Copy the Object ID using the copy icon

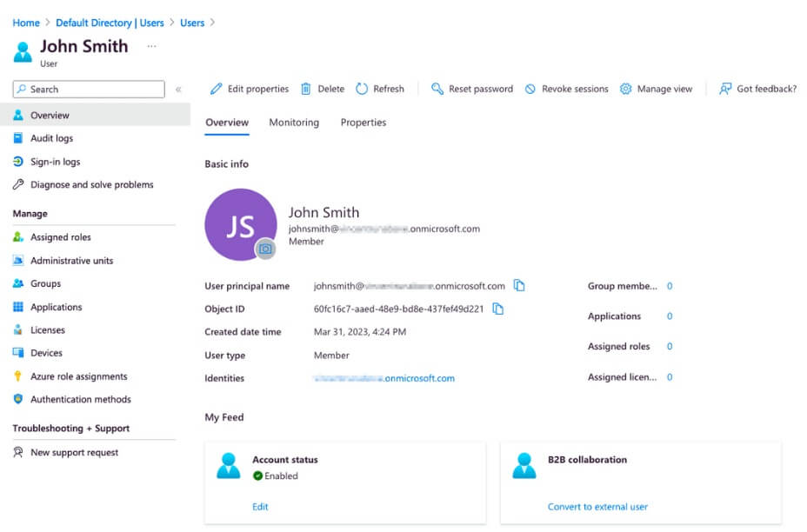498,309
